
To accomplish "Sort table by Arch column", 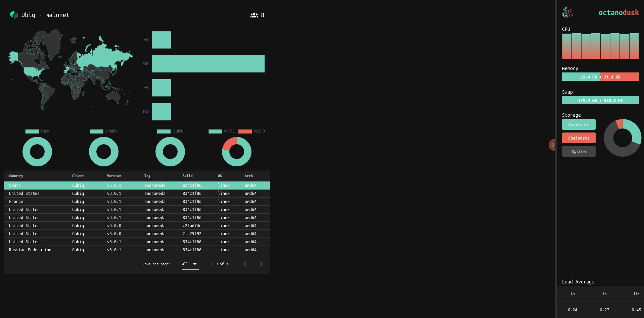I will (x=249, y=176).
